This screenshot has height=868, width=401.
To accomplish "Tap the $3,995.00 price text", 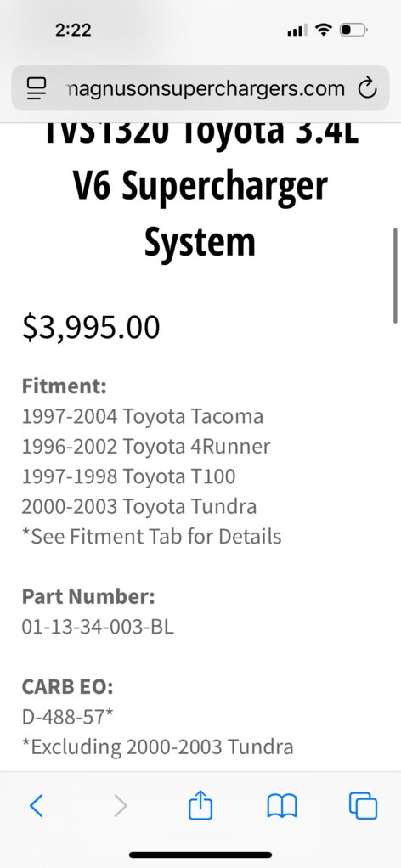I will 91,327.
